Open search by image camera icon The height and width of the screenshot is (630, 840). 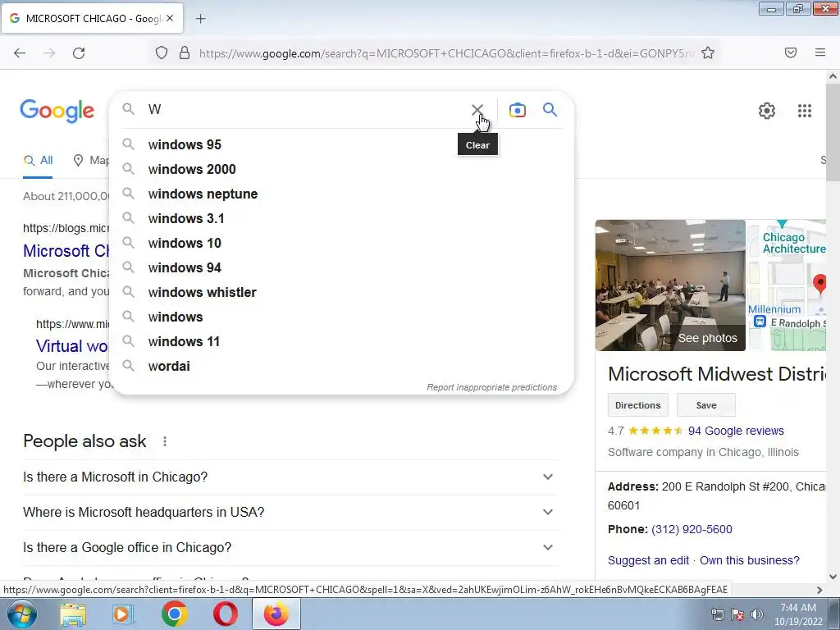[x=517, y=110]
